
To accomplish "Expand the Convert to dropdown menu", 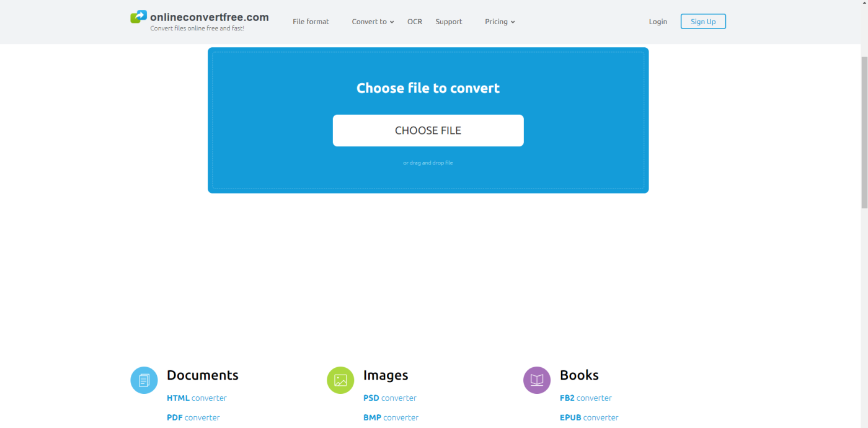I will point(373,22).
